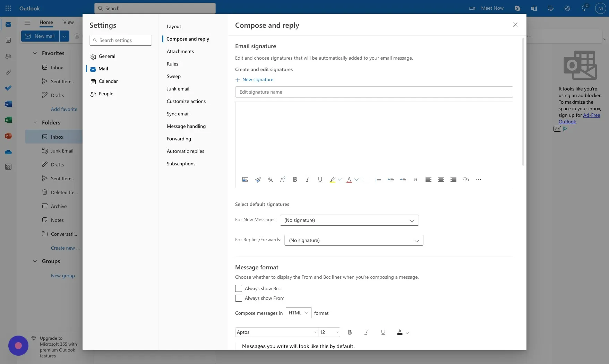Image resolution: width=609 pixels, height=364 pixels.
Task: Toggle bold for default message font
Action: 350,332
